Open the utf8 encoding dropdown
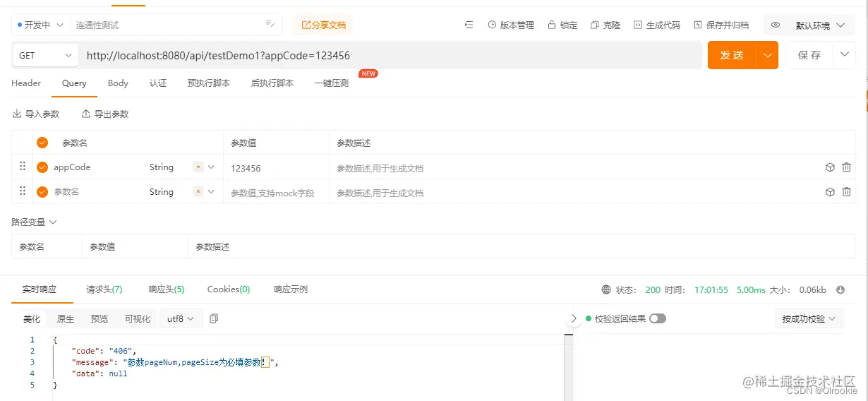The height and width of the screenshot is (401, 868). click(x=181, y=318)
